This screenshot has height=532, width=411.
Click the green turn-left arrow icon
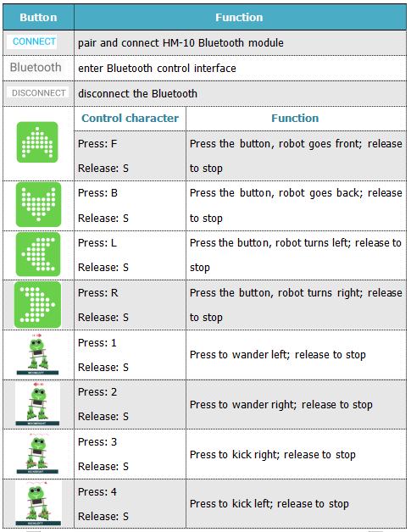[38, 254]
